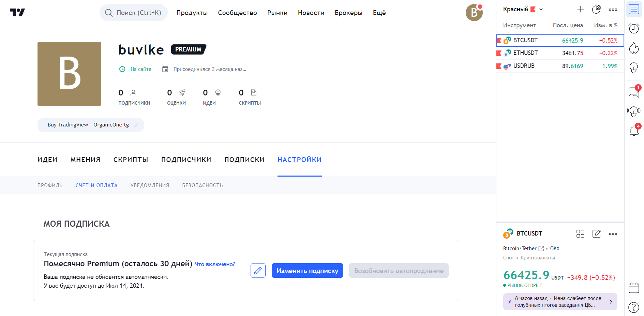
Task: Open the help center question mark icon
Action: (634, 307)
